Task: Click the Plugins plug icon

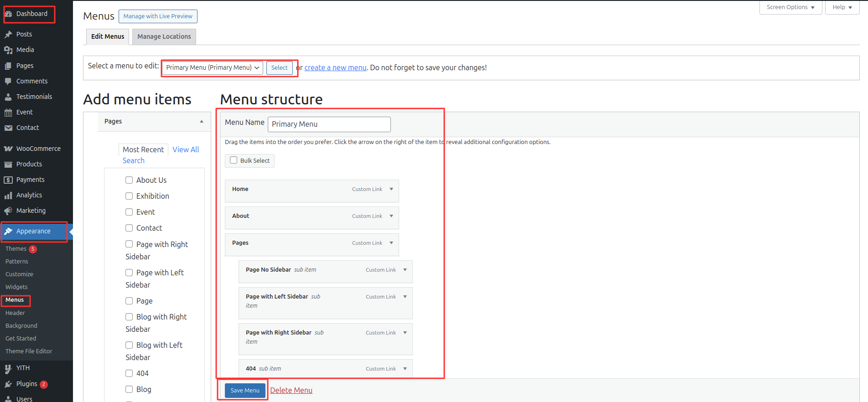Action: [x=8, y=384]
